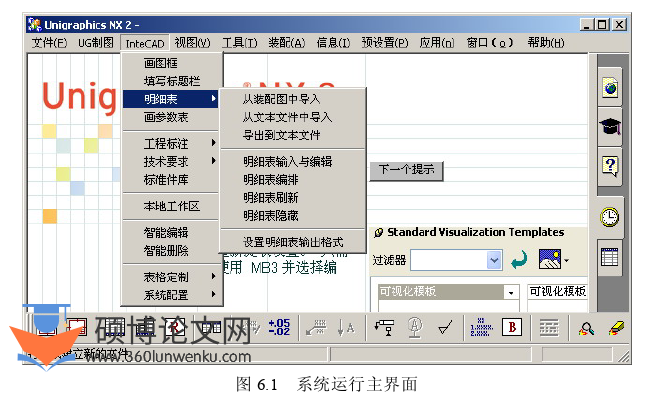Image resolution: width=649 pixels, height=394 pixels.
Task: Maximize the Unigraphics NX 2 window
Action: [x=602, y=25]
